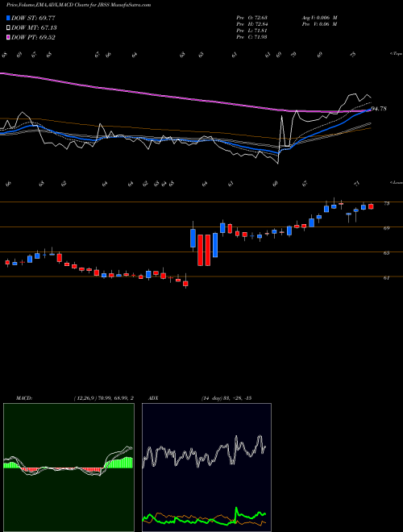Click the large blue candle after two red candles

214,245
